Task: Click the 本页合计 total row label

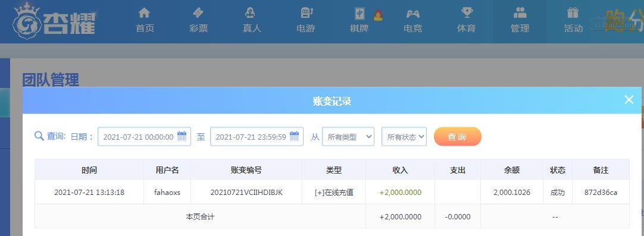Action: point(200,217)
